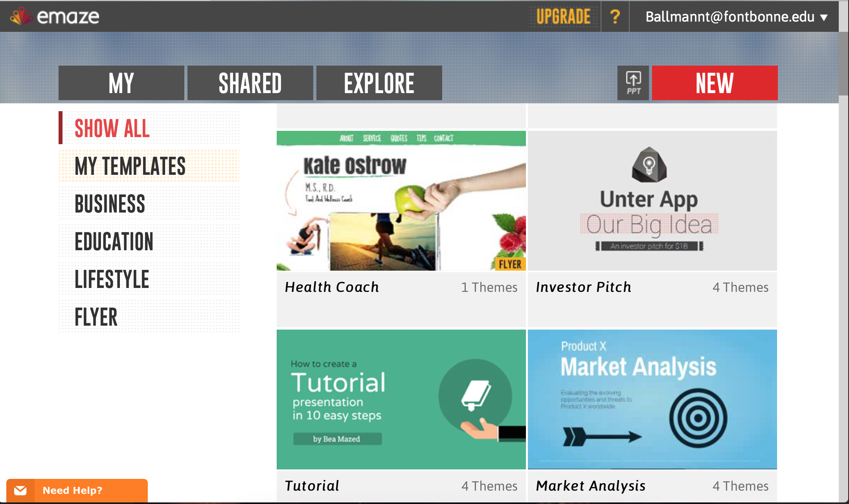Filter by EDUCATION category
The width and height of the screenshot is (849, 504).
point(149,241)
